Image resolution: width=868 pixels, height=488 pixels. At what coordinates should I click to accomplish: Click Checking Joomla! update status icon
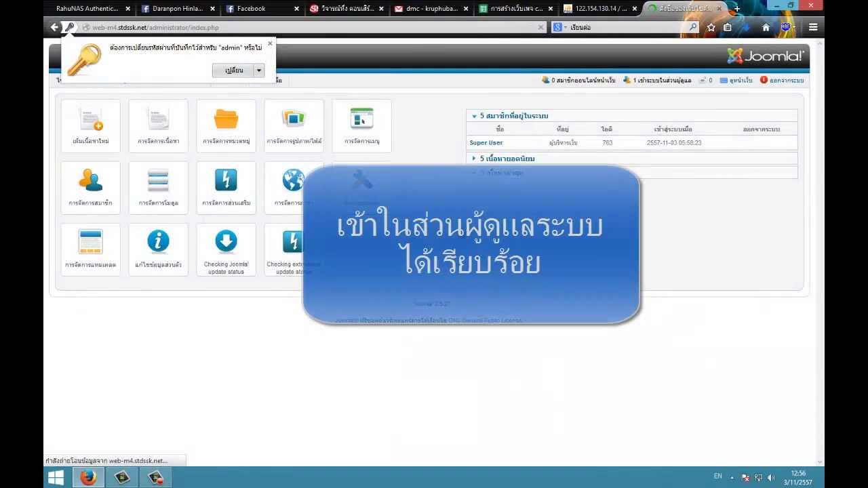[226, 249]
